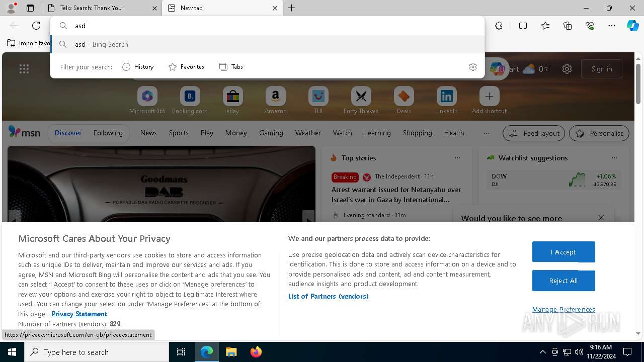Open the Learning category
This screenshot has height=362, width=644.
(377, 133)
